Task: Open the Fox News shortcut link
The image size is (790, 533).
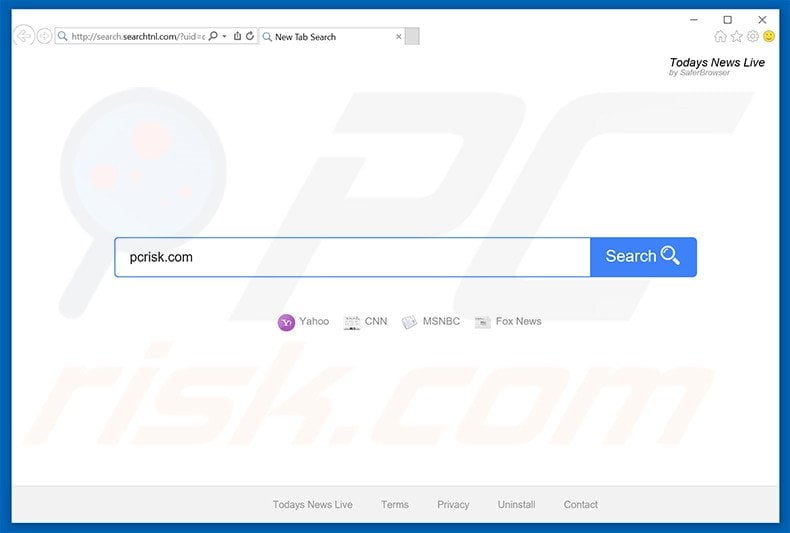Action: [508, 321]
